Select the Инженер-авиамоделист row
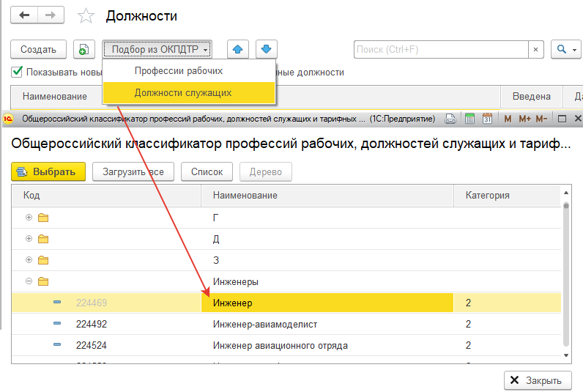The image size is (583, 392). tap(265, 324)
